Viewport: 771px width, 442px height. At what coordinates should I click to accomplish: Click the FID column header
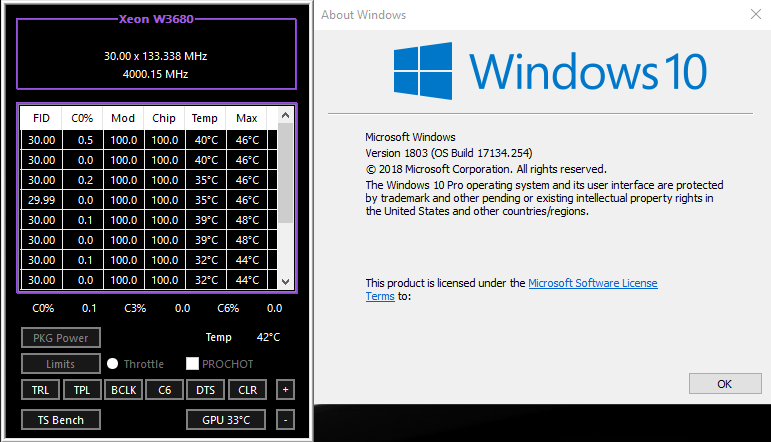pyautogui.click(x=41, y=118)
